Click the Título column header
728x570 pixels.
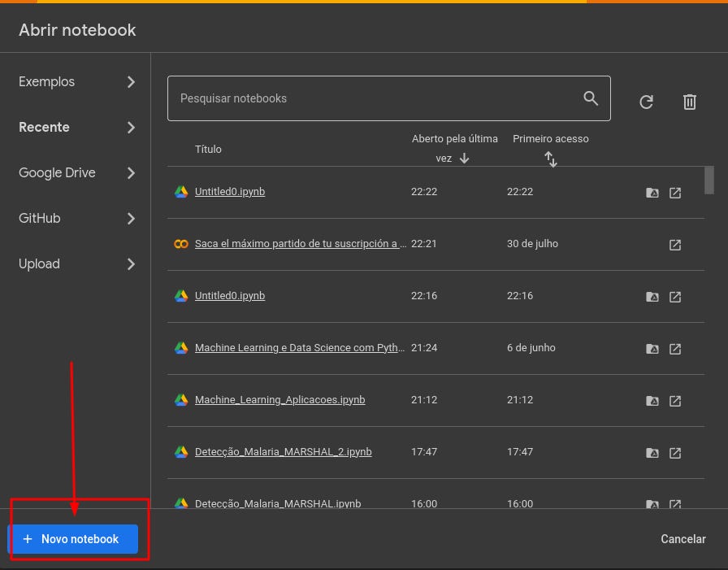(208, 149)
